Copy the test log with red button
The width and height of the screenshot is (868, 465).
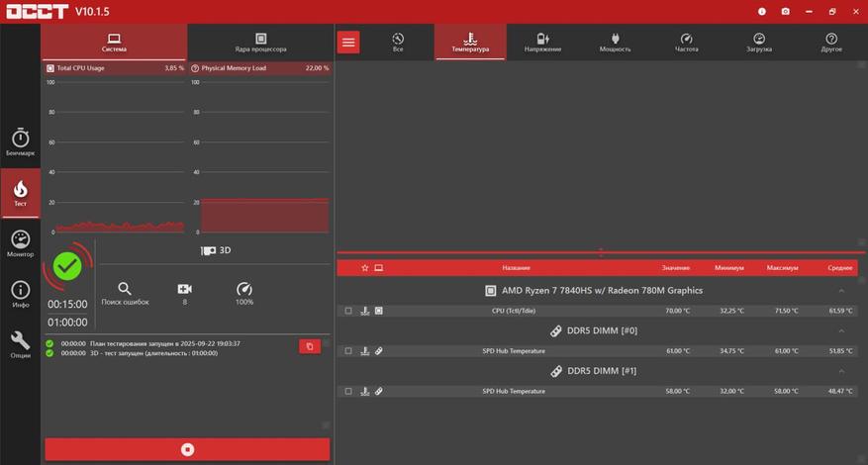coord(310,346)
